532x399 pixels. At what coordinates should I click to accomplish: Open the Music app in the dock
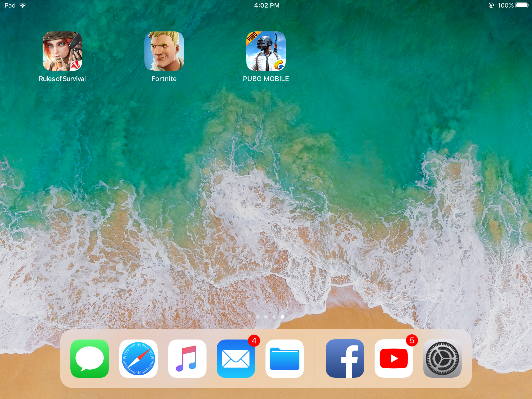tap(187, 358)
